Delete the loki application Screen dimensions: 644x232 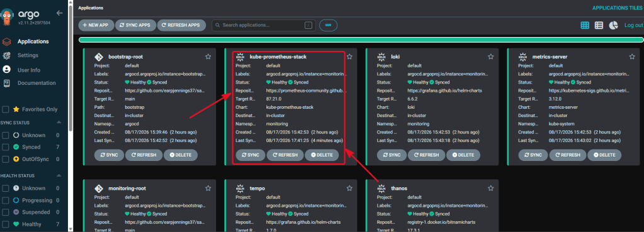[x=463, y=155]
